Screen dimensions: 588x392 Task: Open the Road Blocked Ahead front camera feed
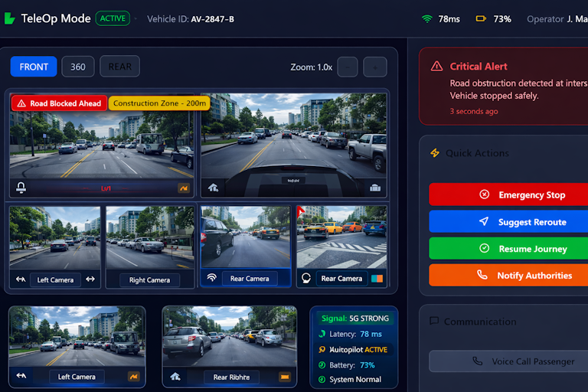[x=102, y=145]
